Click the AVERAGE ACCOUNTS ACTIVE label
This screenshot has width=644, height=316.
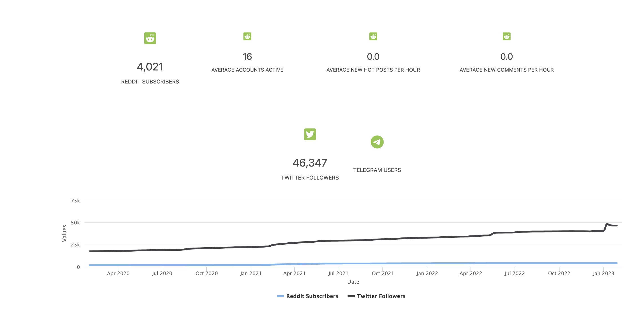click(247, 70)
